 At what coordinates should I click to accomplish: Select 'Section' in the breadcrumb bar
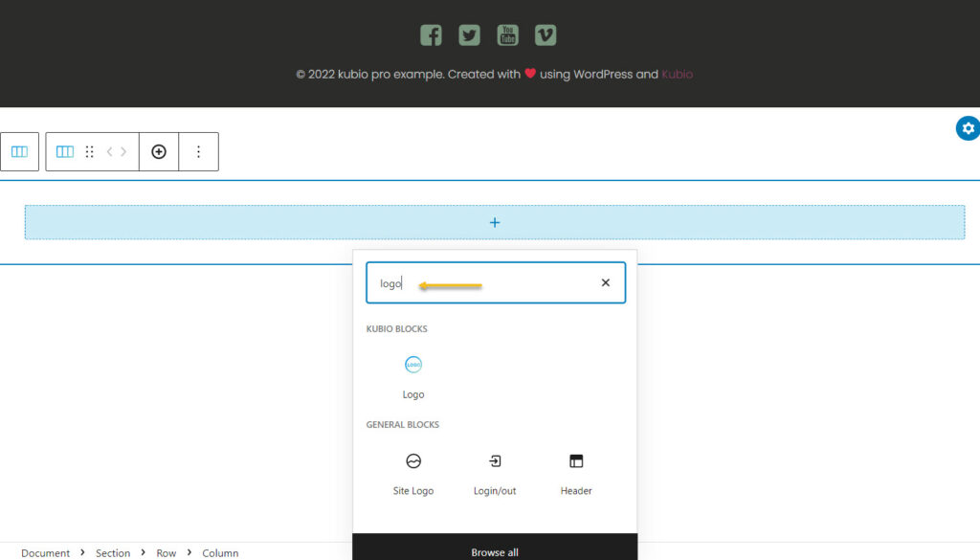[x=113, y=552]
